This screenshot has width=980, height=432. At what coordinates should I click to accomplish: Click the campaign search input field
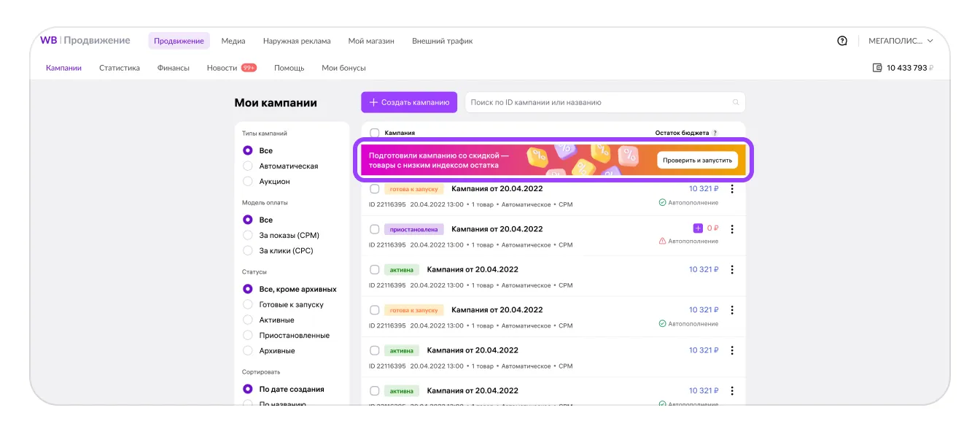tap(598, 103)
